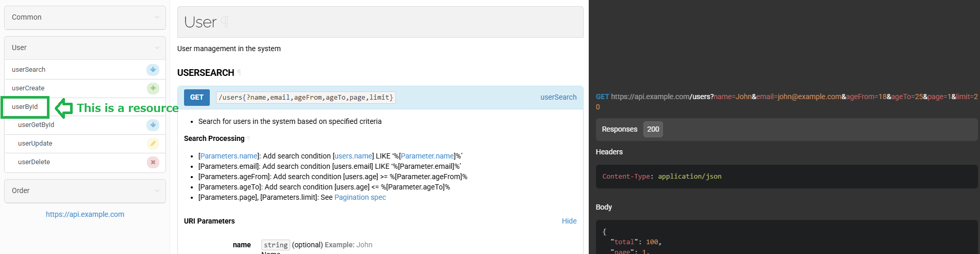
Task: Click the users.name link
Action: point(353,156)
